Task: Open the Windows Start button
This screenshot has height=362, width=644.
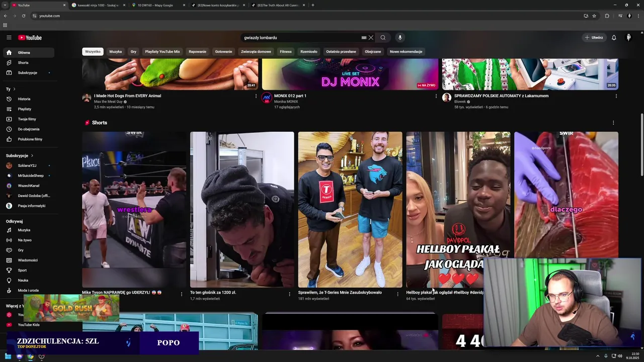Action: pos(8,356)
